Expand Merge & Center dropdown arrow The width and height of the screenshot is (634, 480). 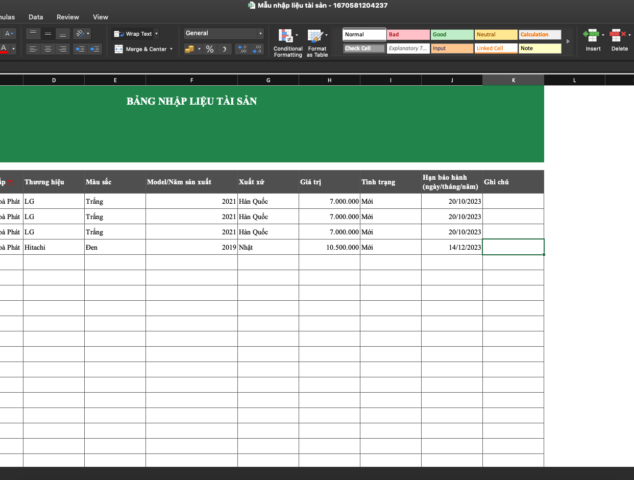point(171,48)
